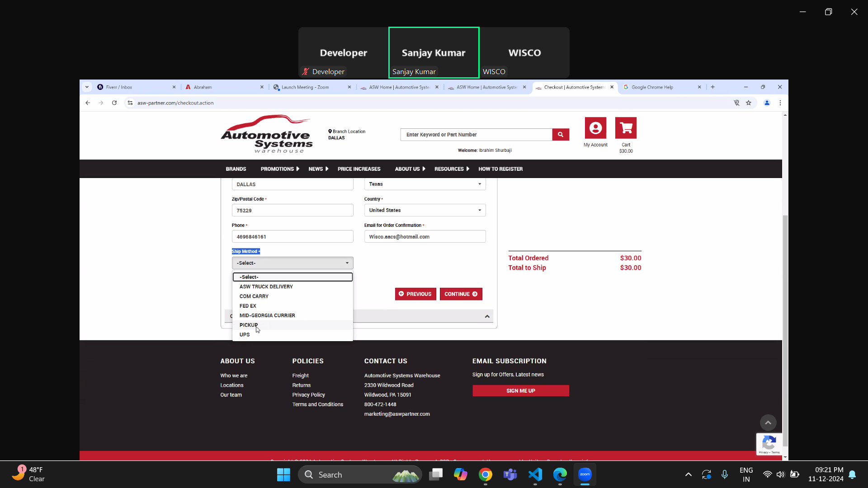Click the red search magnifier button
The width and height of the screenshot is (868, 488).
(x=560, y=135)
